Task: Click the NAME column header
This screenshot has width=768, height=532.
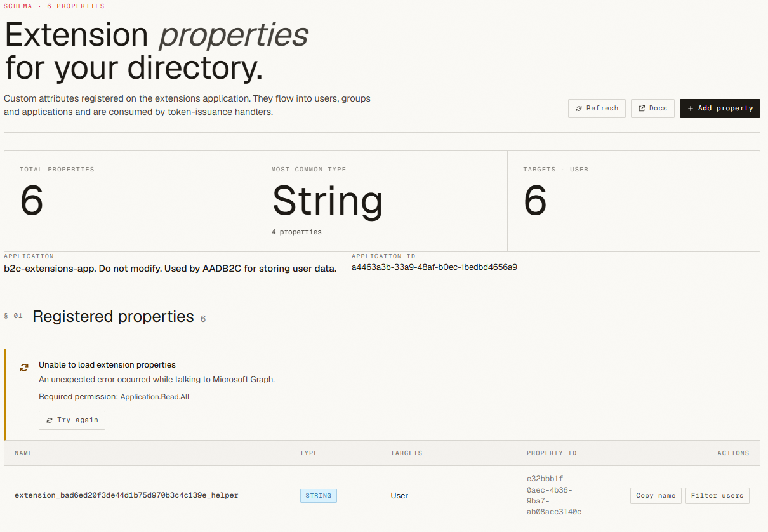Action: [x=23, y=453]
